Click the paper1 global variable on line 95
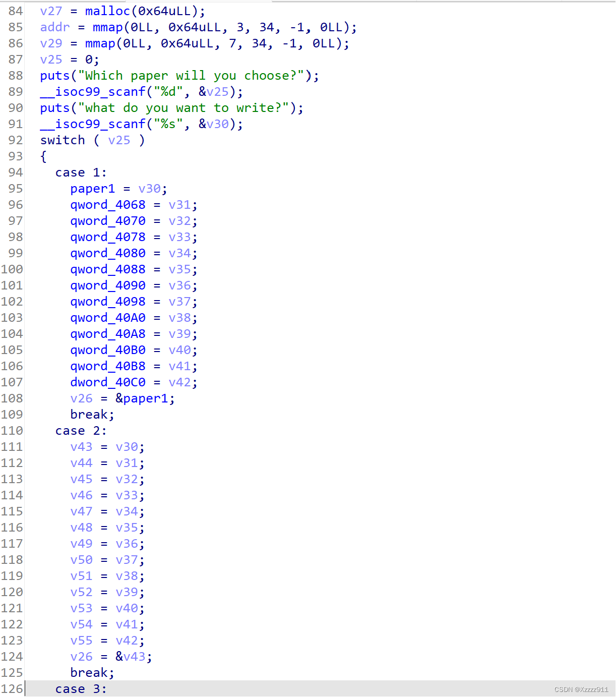The image size is (616, 697). (x=92, y=188)
